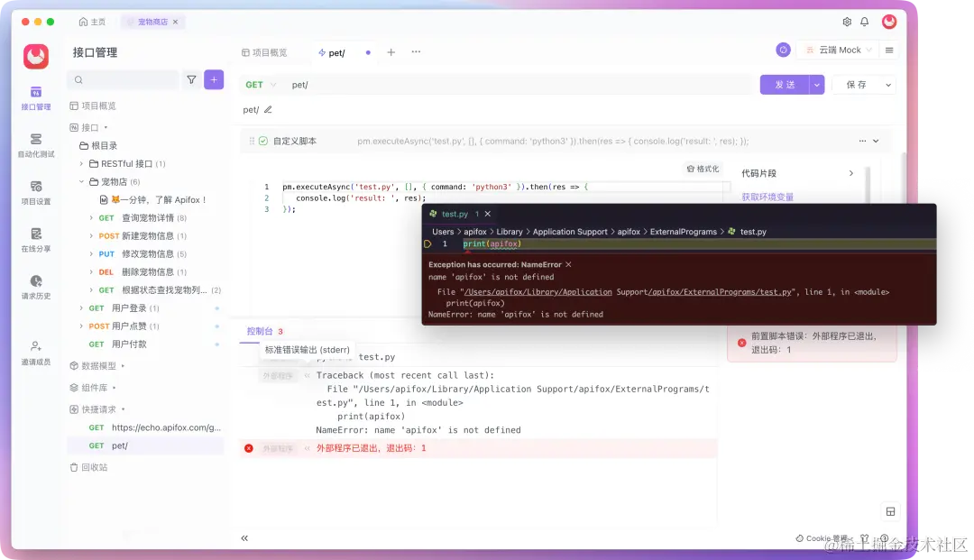This screenshot has height=560, width=974.
Task: Click the purple sync status icon
Action: (784, 50)
